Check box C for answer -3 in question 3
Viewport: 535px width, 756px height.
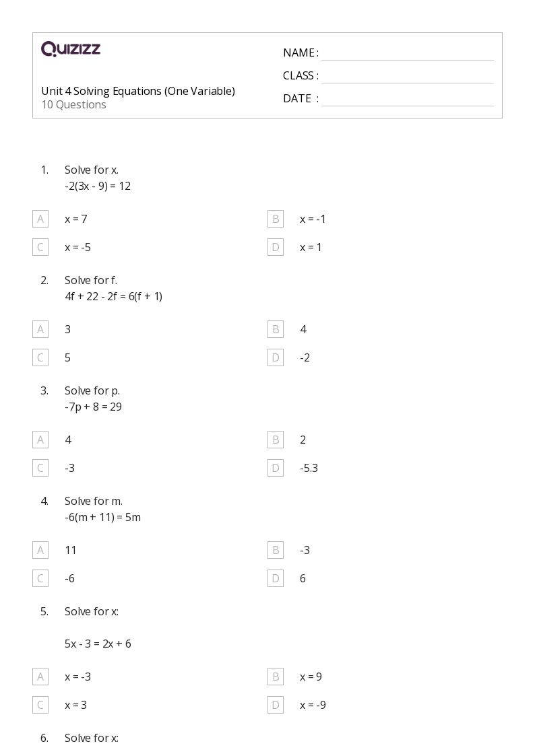click(40, 468)
